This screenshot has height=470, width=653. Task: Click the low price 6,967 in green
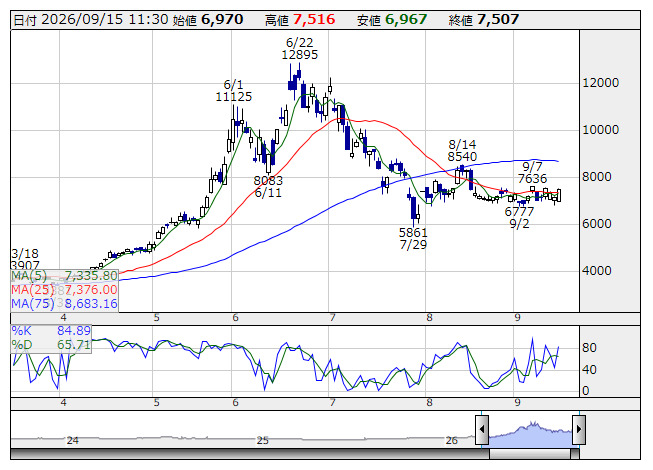coord(406,20)
